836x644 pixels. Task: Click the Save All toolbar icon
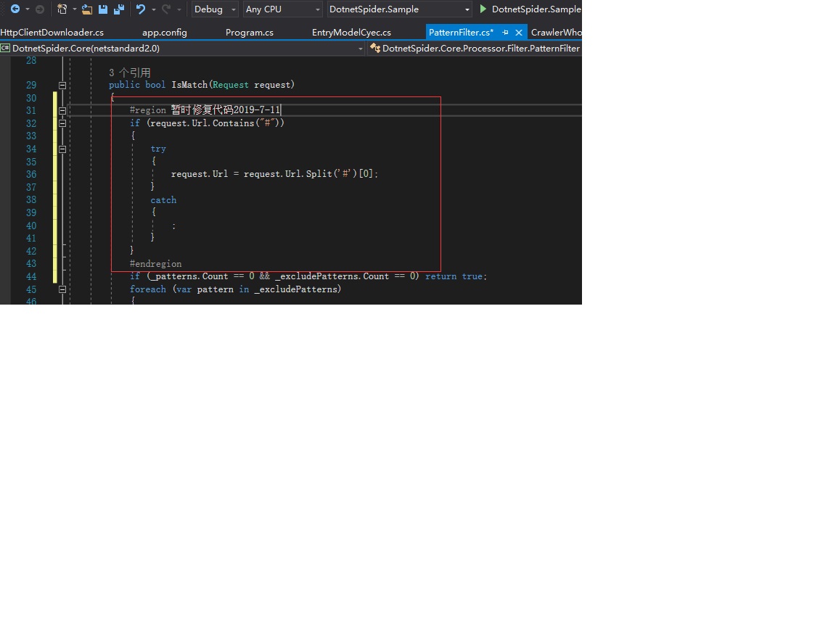(119, 9)
